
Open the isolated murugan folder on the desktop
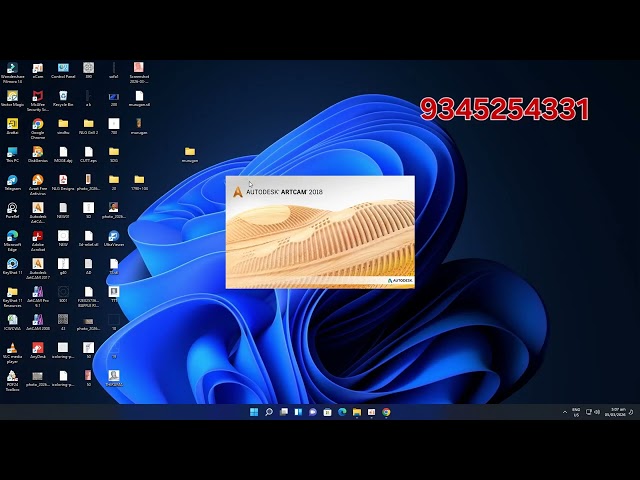190,155
